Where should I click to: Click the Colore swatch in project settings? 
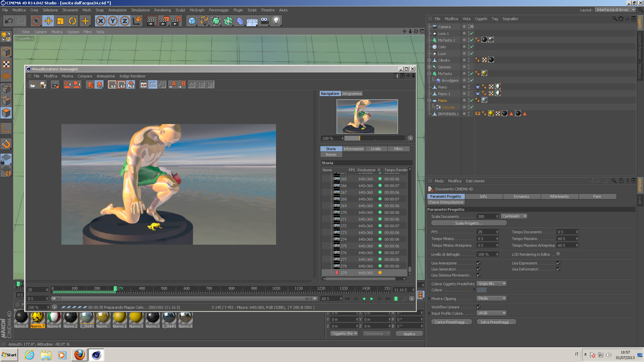tap(481, 290)
